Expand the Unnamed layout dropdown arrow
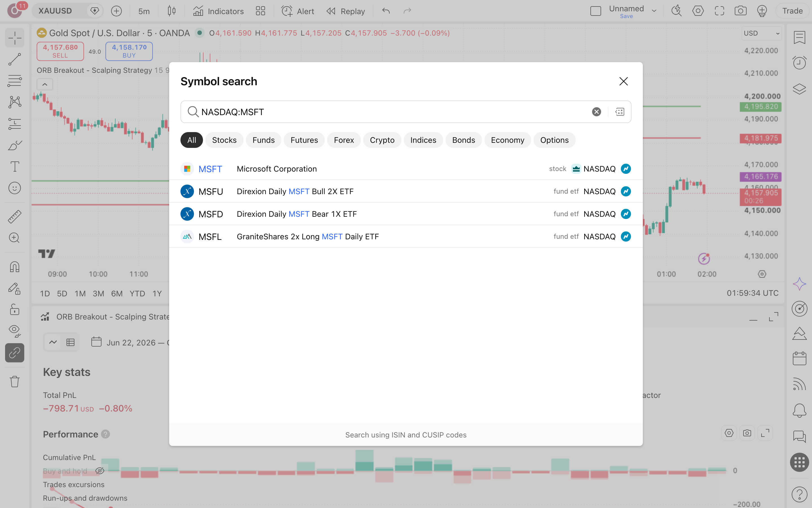Image resolution: width=812 pixels, height=508 pixels. [x=654, y=11]
